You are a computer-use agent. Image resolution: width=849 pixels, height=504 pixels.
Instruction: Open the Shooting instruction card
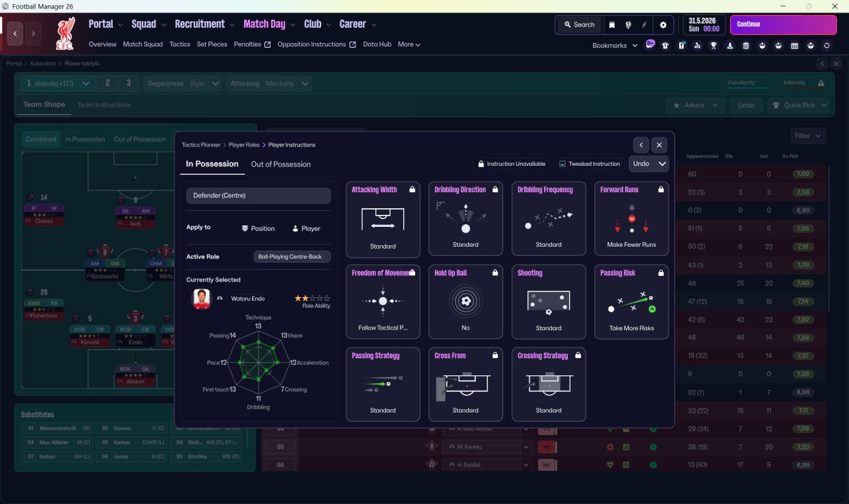point(549,302)
